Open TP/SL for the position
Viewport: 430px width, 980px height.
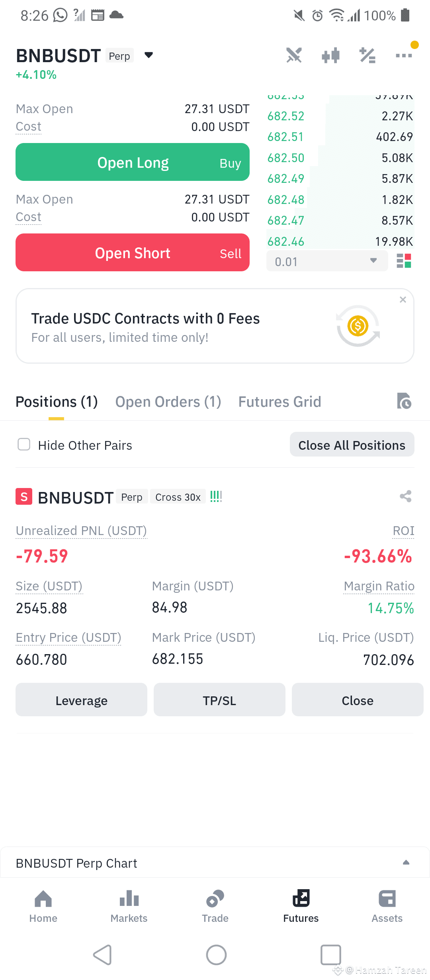pos(219,700)
